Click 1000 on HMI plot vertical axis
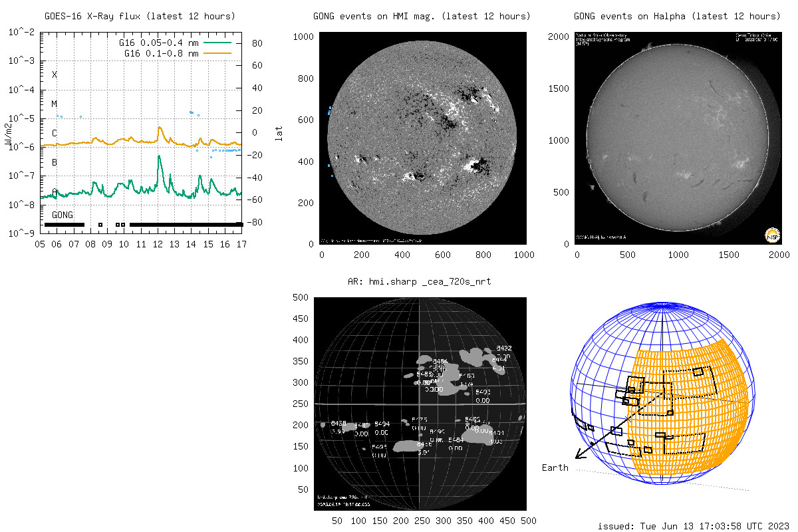The height and width of the screenshot is (532, 798). coord(305,37)
